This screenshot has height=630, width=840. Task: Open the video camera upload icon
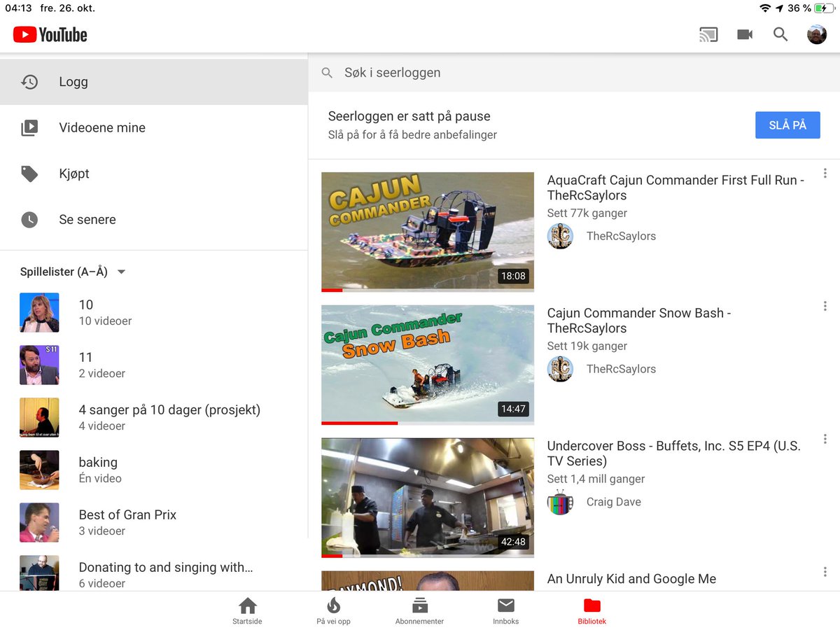[745, 34]
